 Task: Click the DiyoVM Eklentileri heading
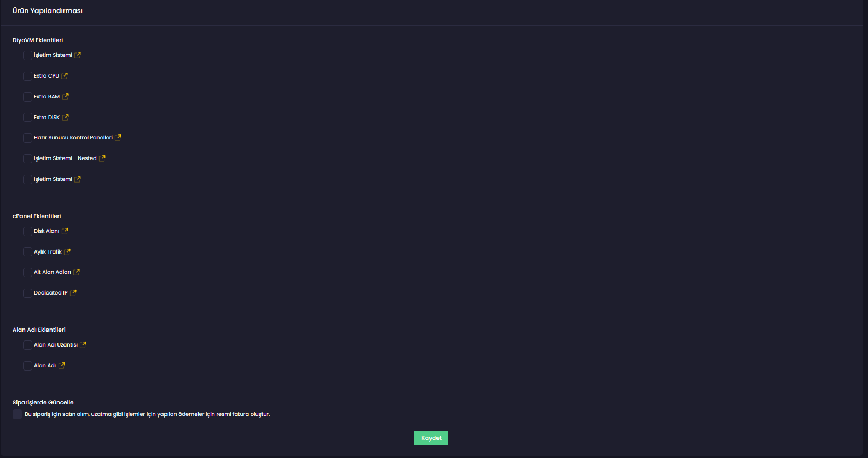pos(38,40)
